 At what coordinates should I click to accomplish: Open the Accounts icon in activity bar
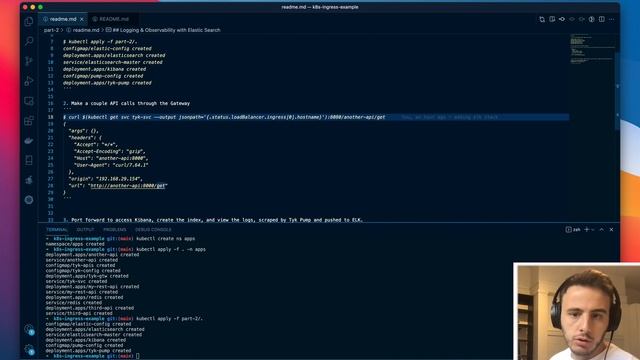coord(29,329)
